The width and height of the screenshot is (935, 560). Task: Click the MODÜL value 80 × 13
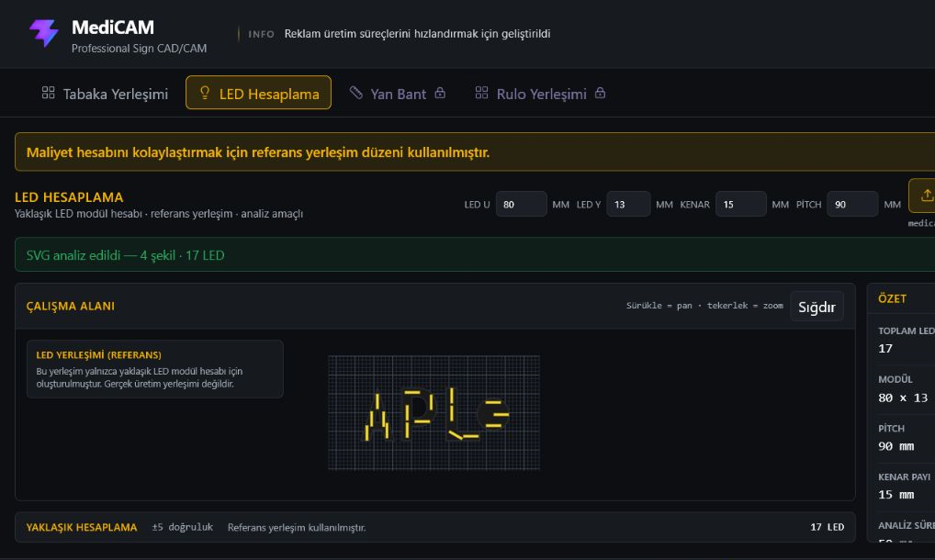pos(903,398)
